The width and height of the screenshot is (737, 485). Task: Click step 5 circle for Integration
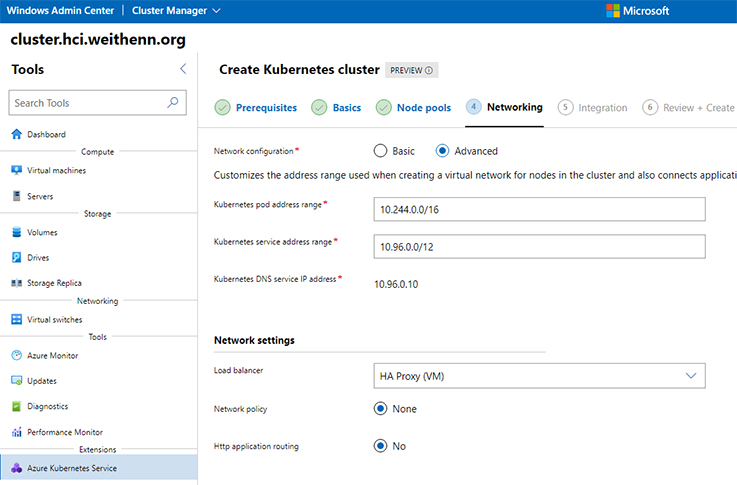[565, 108]
